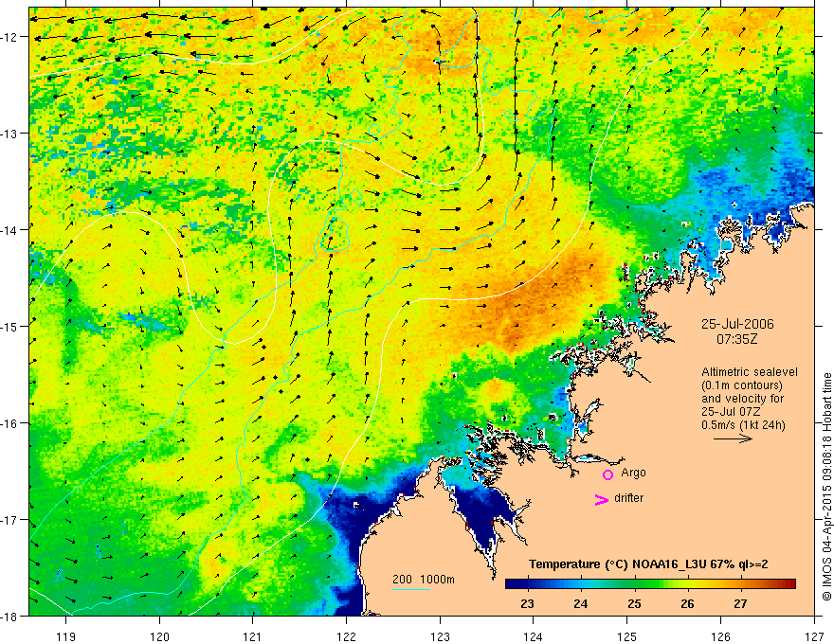Click the longitude axis label 121
Image resolution: width=834 pixels, height=644 pixels.
click(x=253, y=636)
